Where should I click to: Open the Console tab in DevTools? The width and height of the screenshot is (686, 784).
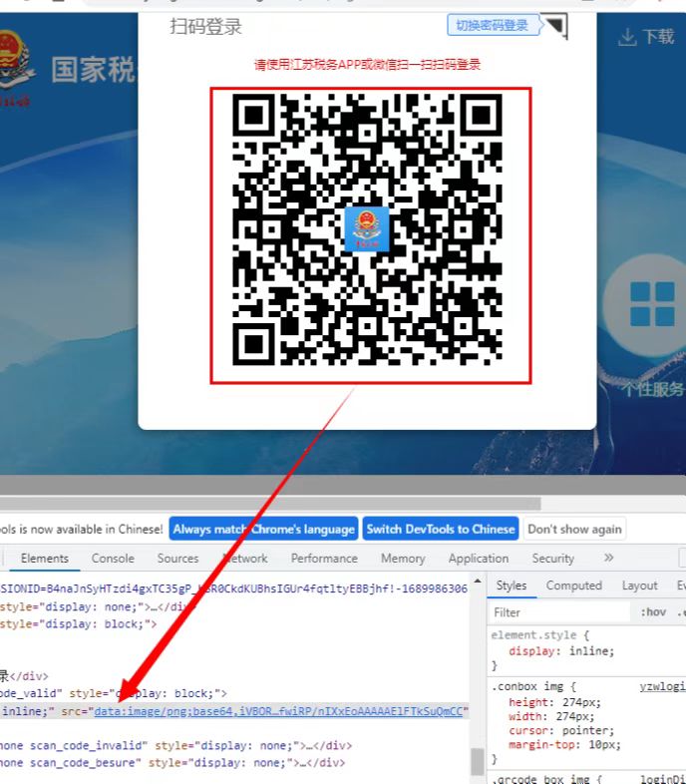(113, 559)
